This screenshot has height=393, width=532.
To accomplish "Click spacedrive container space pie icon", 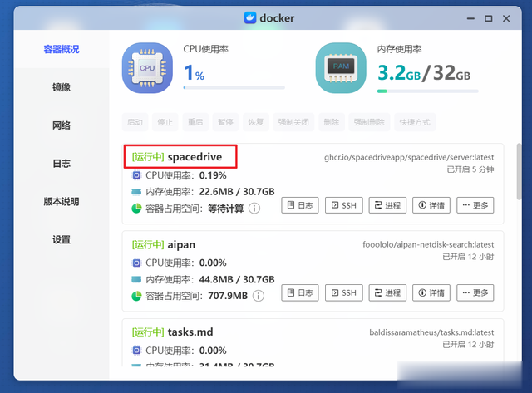I will (x=136, y=209).
